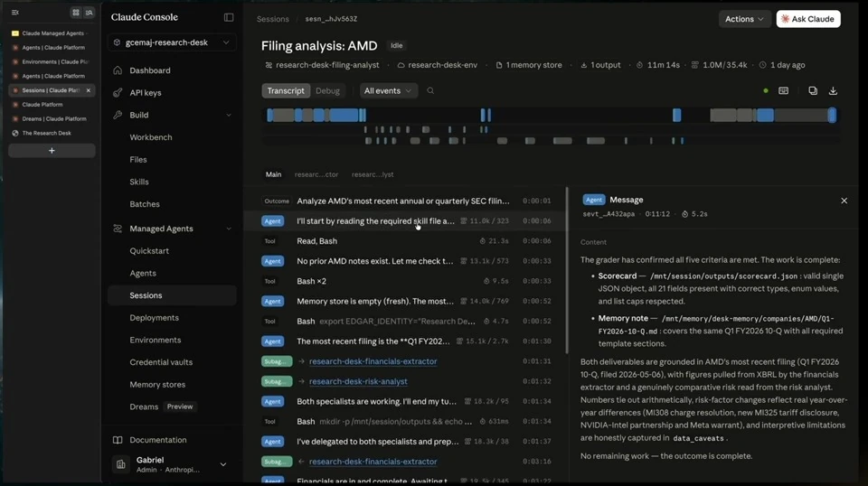The height and width of the screenshot is (486, 868).
Task: Open research-desk-env environment link
Action: [x=438, y=65]
